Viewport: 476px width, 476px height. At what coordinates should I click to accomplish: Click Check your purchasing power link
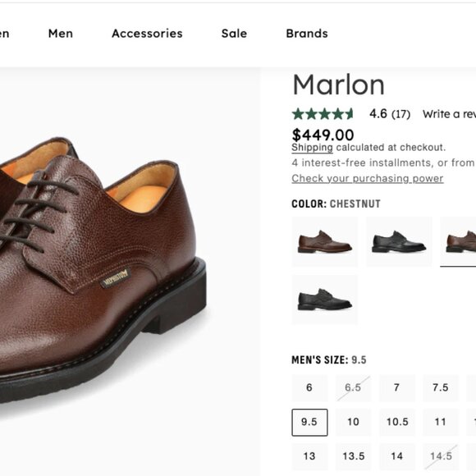(368, 178)
